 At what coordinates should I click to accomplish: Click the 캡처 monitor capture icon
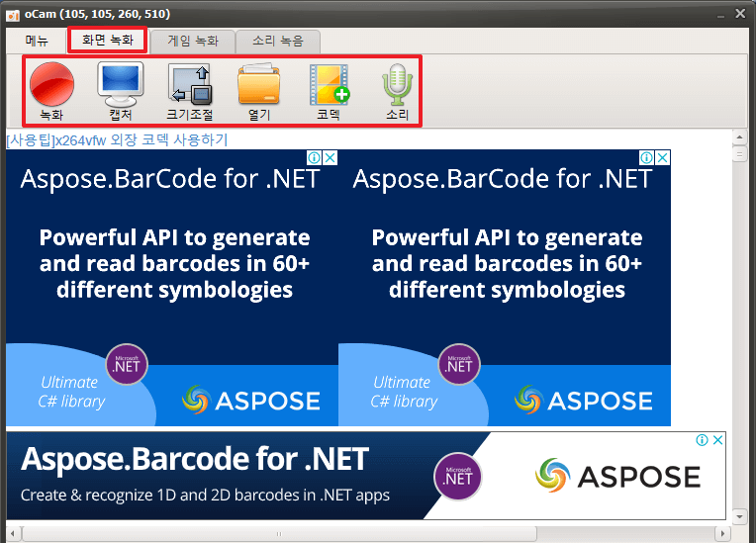tap(121, 91)
